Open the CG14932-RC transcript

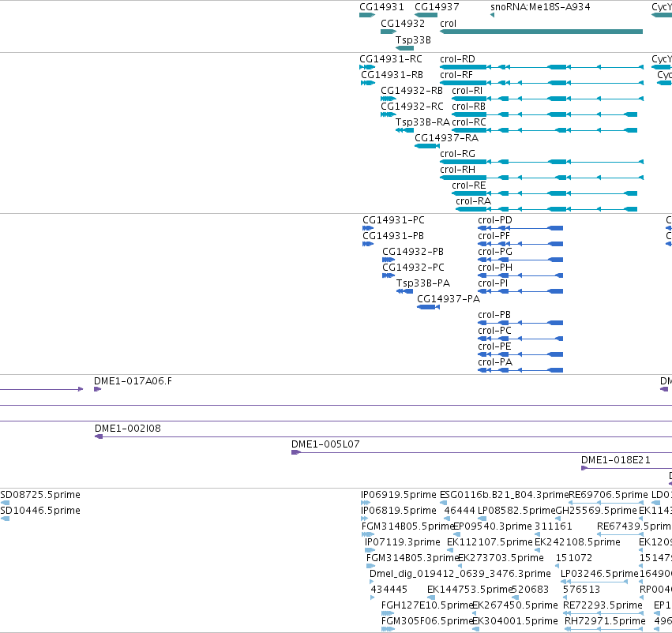click(x=389, y=114)
